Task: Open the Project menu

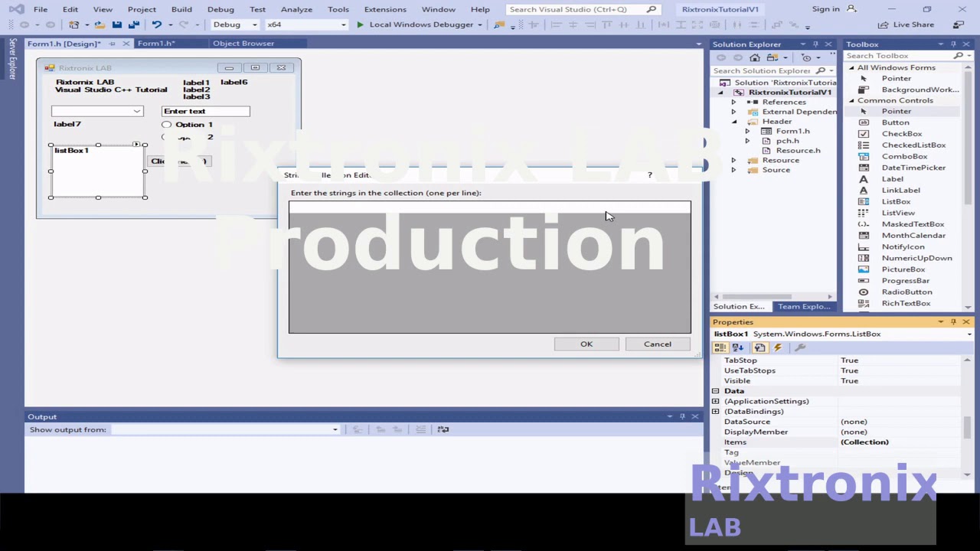Action: pos(142,9)
